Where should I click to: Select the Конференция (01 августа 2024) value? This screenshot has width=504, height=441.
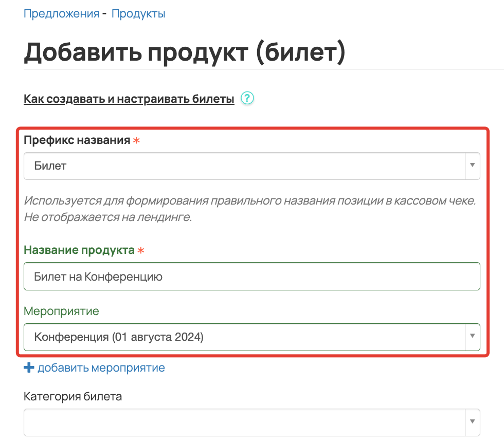pyautogui.click(x=119, y=337)
